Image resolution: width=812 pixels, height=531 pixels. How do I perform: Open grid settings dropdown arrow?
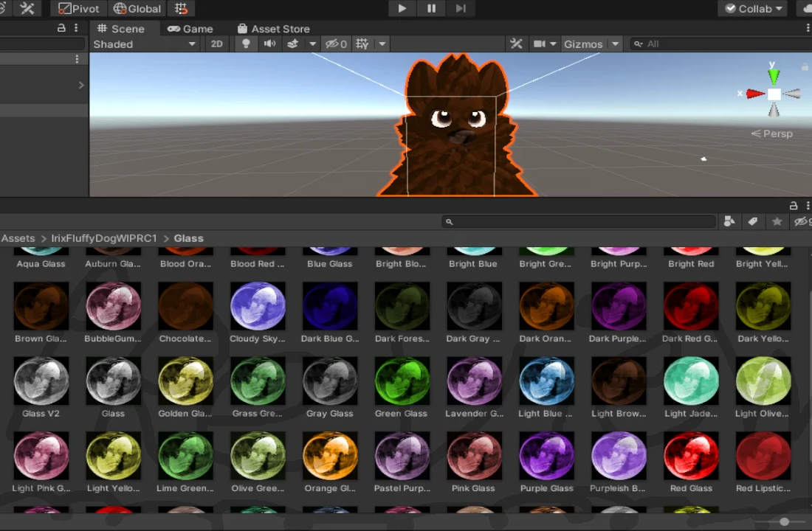pos(382,44)
